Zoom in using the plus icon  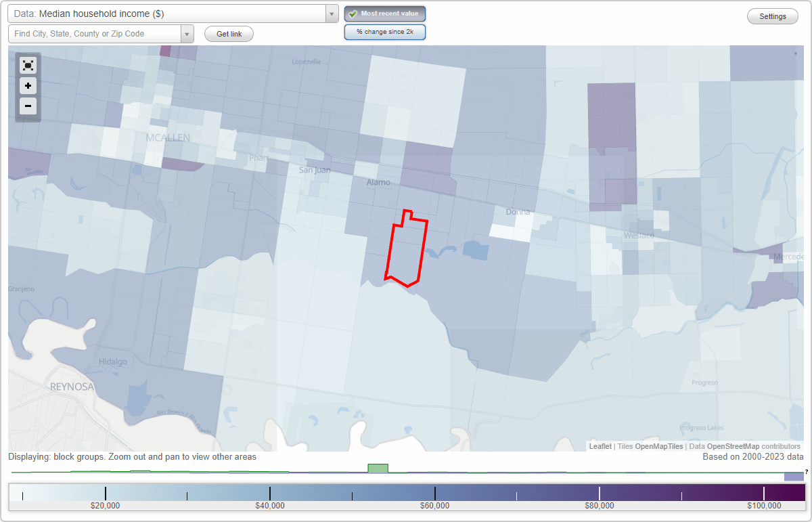pyautogui.click(x=28, y=85)
